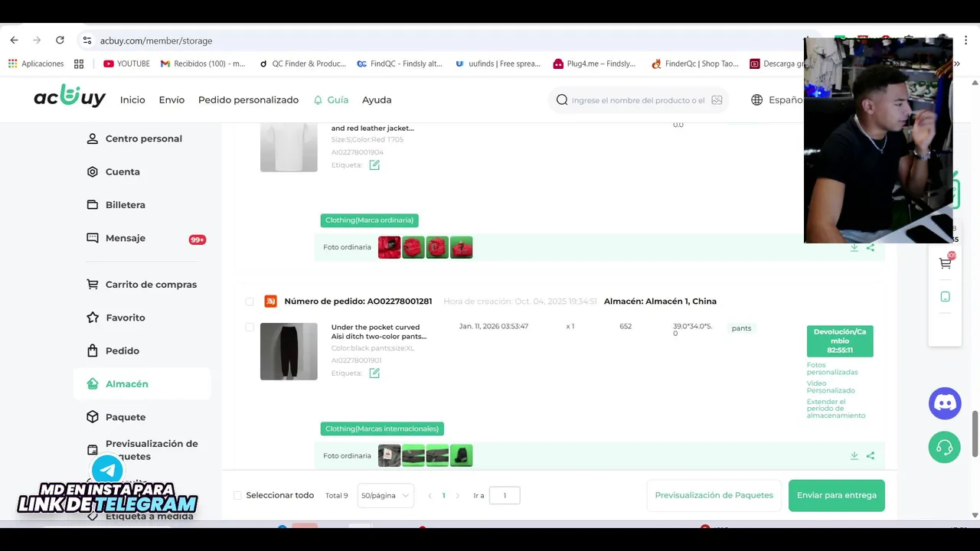View first red jacket QC photo
The height and width of the screenshot is (551, 980).
tap(389, 247)
